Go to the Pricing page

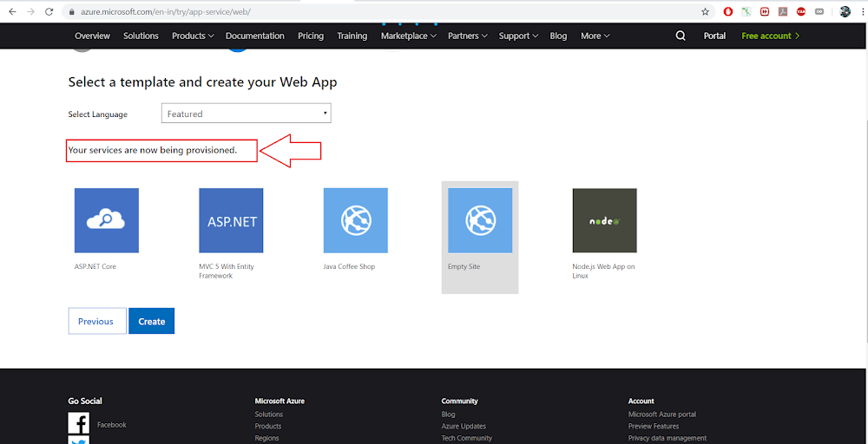point(311,36)
